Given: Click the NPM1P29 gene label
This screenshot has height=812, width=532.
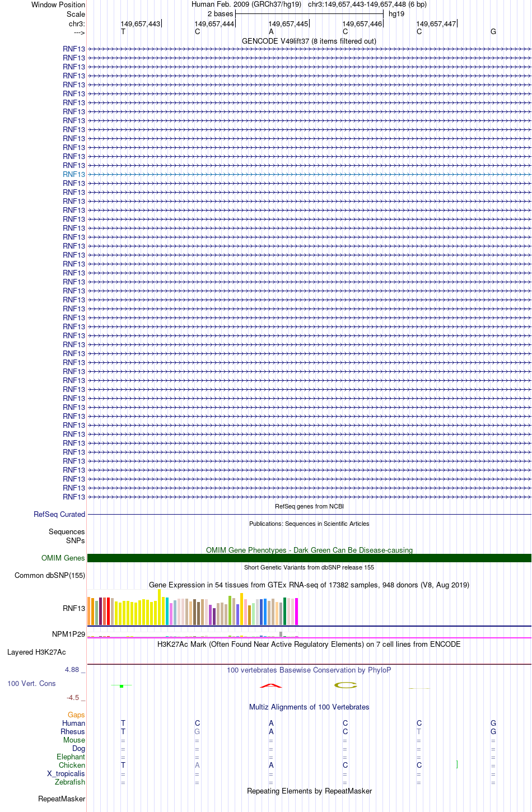Looking at the screenshot, I should (69, 634).
